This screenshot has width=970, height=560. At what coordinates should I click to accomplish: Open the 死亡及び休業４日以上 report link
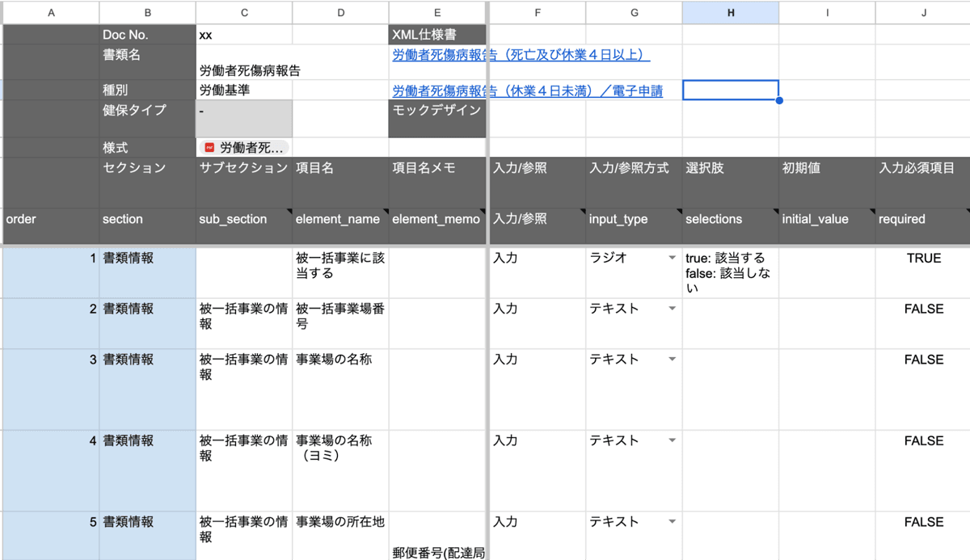(521, 55)
